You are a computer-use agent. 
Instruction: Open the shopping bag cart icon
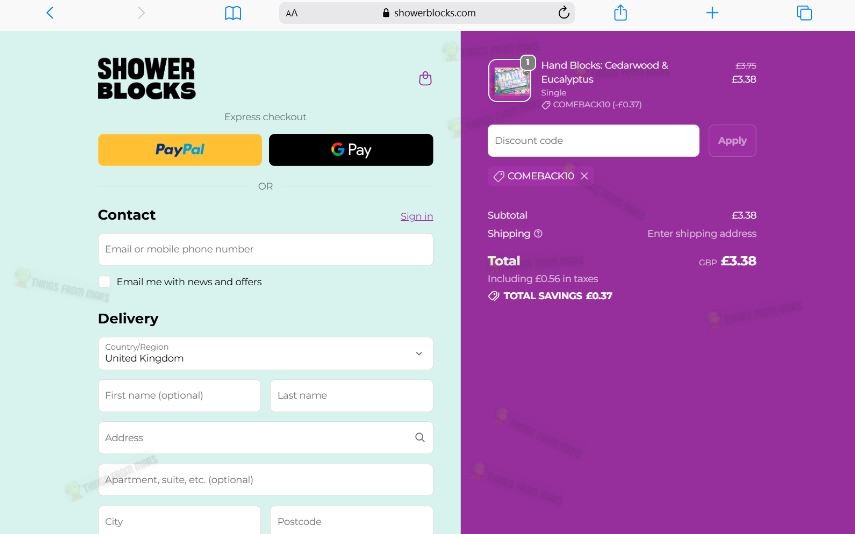pyautogui.click(x=425, y=79)
